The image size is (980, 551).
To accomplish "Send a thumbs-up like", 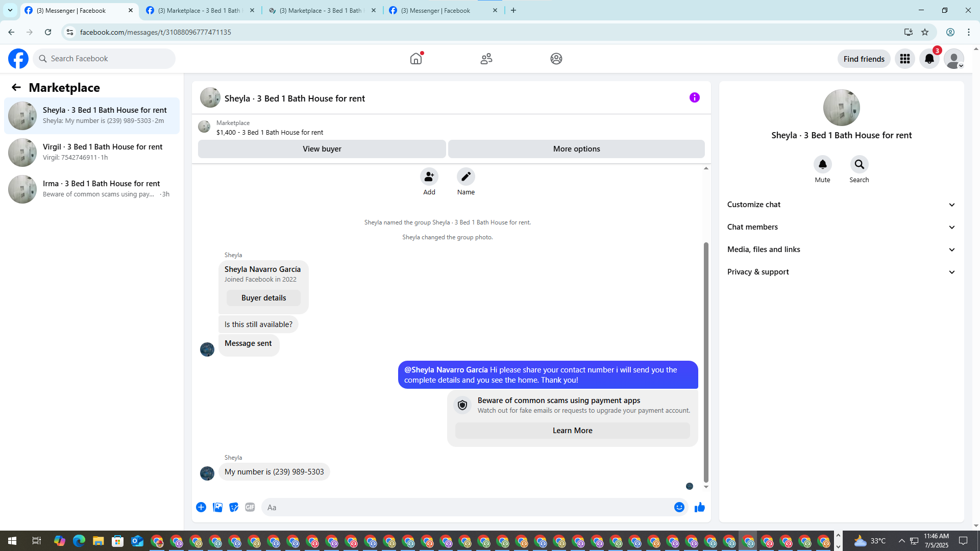I will pos(699,507).
